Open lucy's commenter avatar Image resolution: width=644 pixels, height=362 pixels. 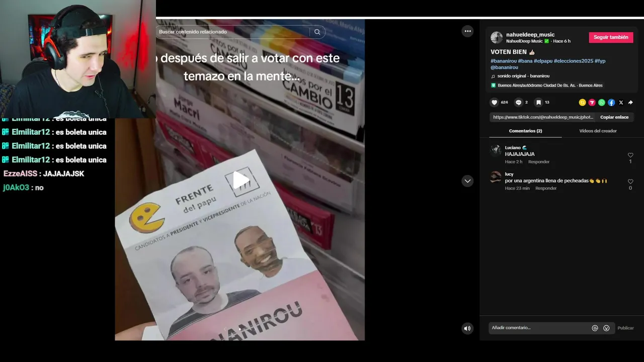click(496, 176)
